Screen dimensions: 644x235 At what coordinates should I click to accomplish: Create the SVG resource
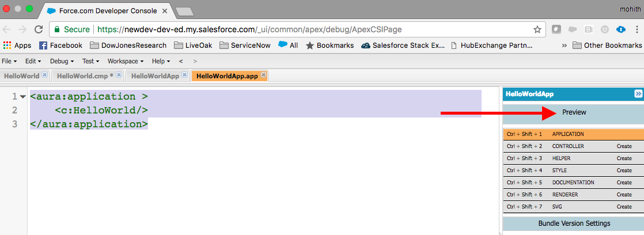(x=624, y=207)
